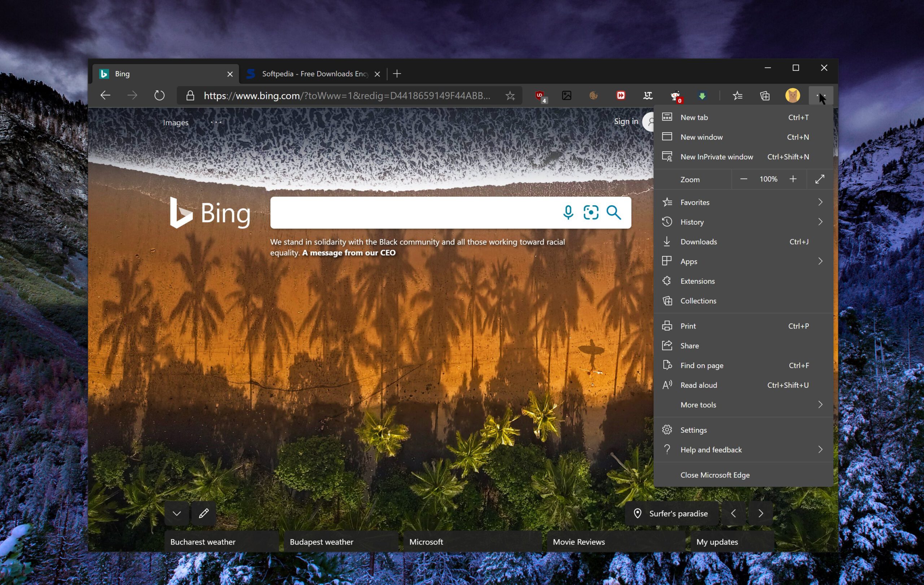The image size is (924, 585).
Task: Open Bing's more options dots
Action: tap(216, 122)
